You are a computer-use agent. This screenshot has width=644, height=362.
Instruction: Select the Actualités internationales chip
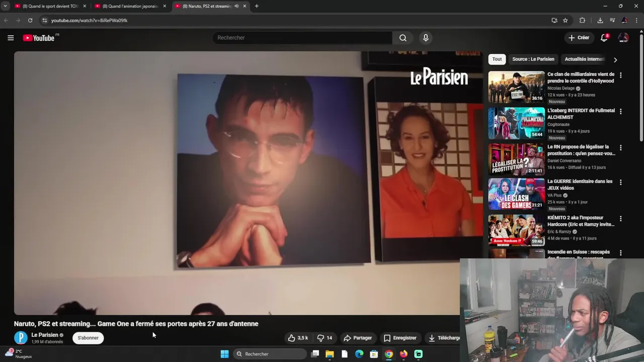(x=584, y=59)
